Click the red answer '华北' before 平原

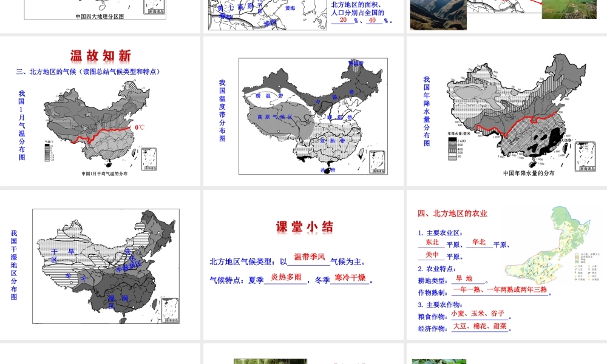pos(479,242)
